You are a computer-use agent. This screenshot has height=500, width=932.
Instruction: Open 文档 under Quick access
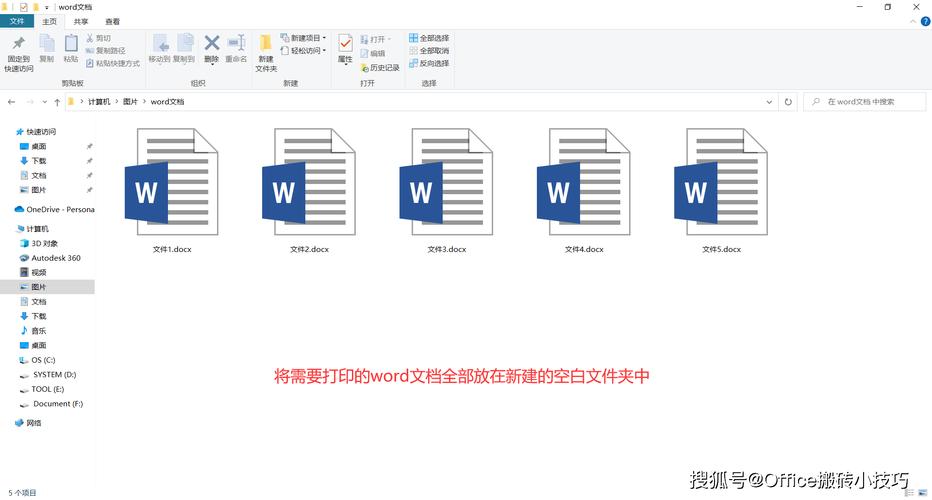33,175
